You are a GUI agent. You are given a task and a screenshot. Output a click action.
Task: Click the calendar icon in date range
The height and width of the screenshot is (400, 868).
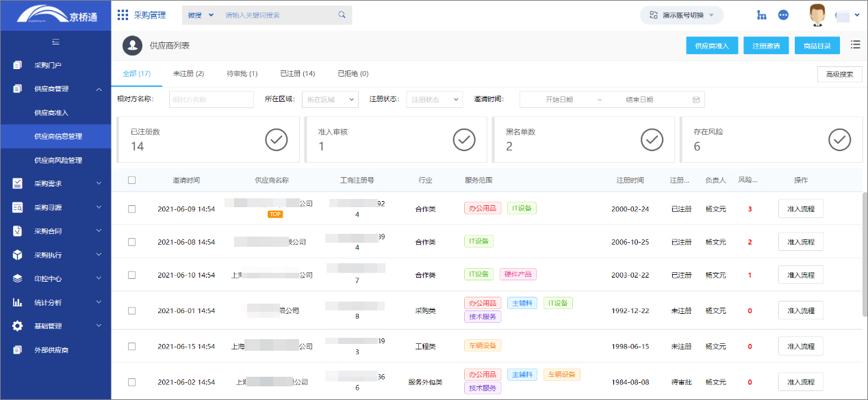pos(696,100)
